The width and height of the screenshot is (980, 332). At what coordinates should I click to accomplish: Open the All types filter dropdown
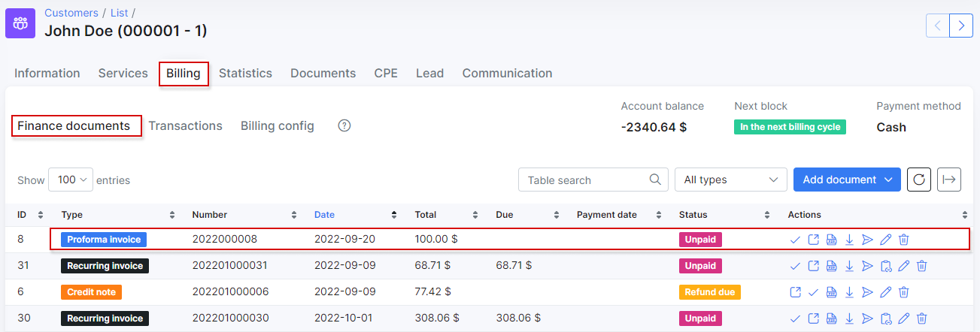(x=731, y=180)
